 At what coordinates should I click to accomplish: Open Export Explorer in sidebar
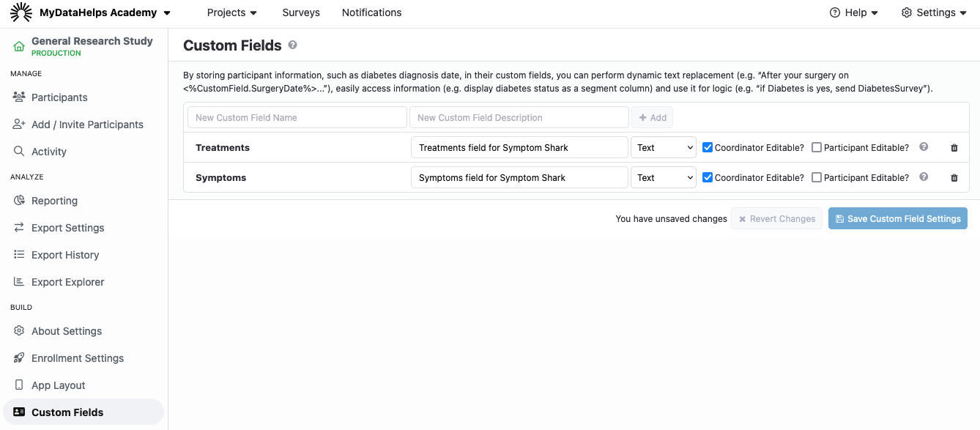pos(67,282)
